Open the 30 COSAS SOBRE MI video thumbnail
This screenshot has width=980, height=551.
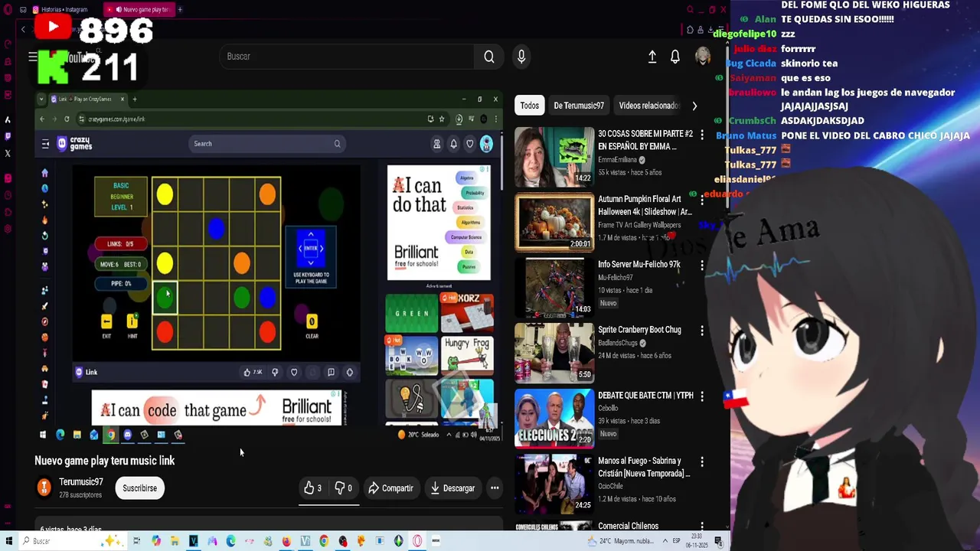point(554,157)
